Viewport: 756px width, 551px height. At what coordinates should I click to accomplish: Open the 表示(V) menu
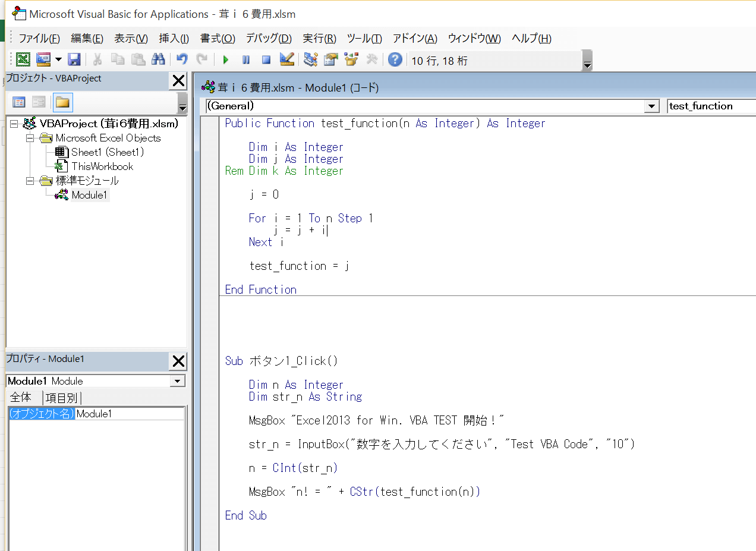click(131, 38)
